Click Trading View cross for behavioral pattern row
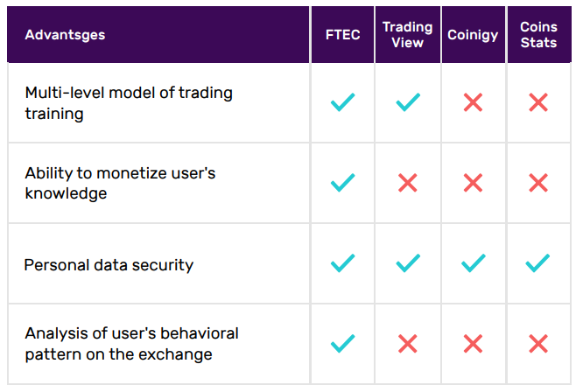576x392 pixels. tap(408, 344)
